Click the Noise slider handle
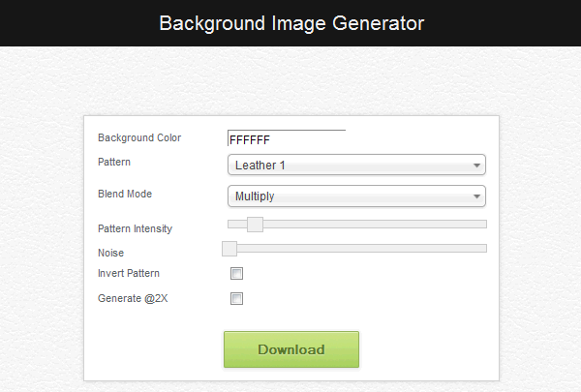The width and height of the screenshot is (581, 392). (229, 249)
